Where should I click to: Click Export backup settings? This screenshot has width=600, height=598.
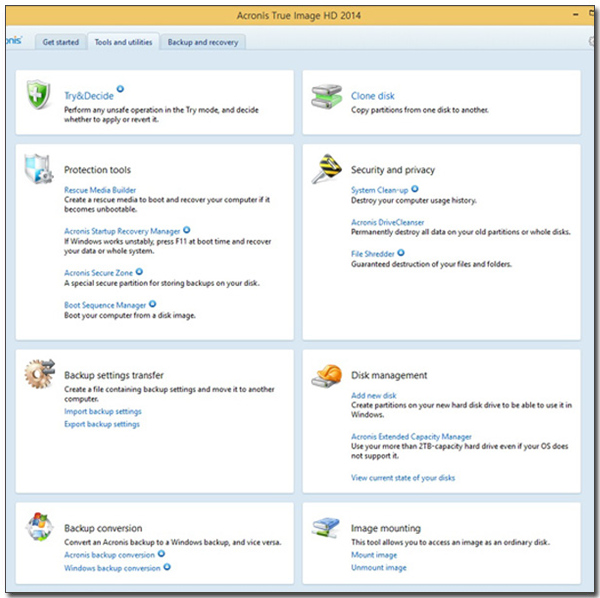(102, 424)
